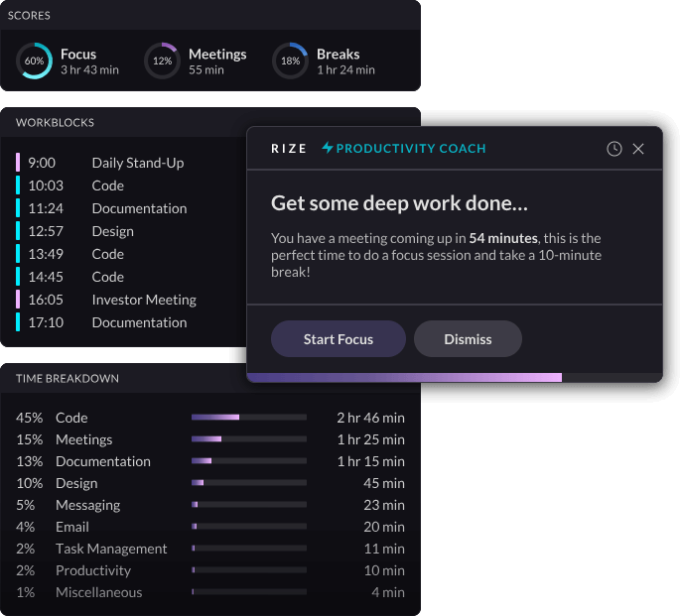Click the '10 min' Productivity total
Image resolution: width=681 pixels, height=616 pixels.
pos(385,570)
